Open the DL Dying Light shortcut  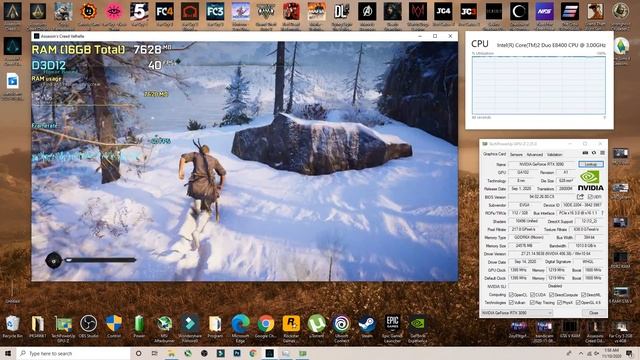click(x=342, y=12)
